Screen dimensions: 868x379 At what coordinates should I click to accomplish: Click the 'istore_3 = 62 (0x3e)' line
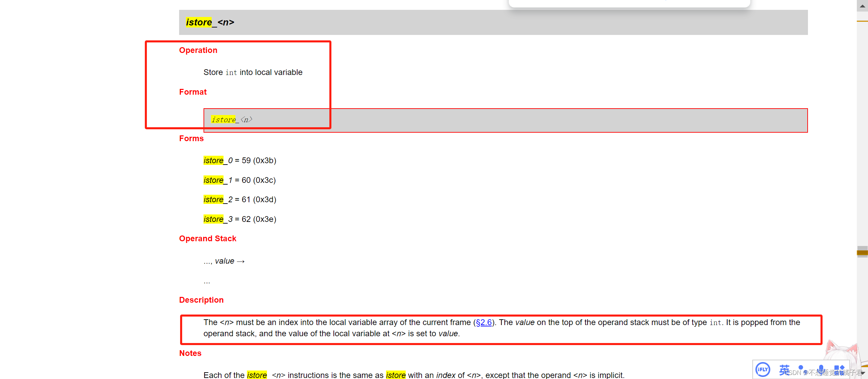(x=240, y=219)
